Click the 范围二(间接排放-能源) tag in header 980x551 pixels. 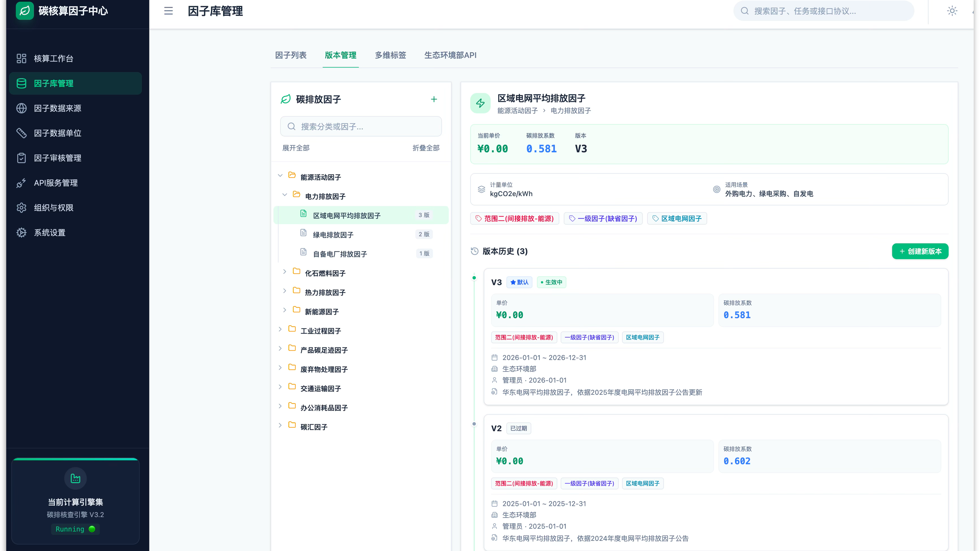pyautogui.click(x=514, y=219)
